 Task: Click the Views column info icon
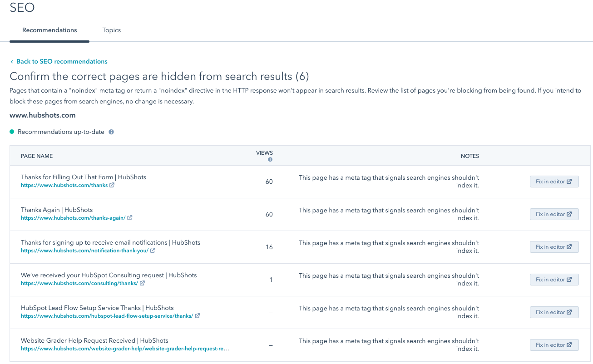(270, 160)
